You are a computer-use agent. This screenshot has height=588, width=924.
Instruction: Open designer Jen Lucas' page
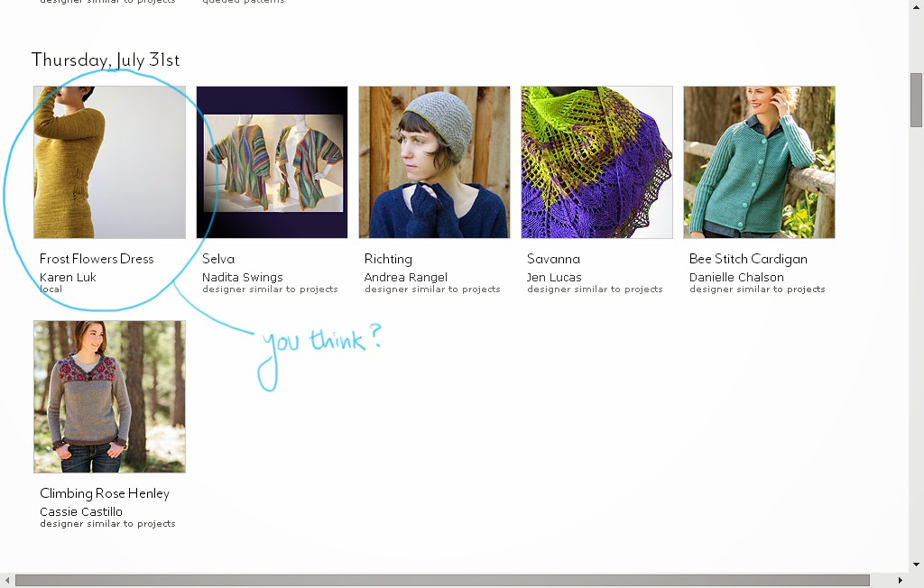tap(554, 277)
